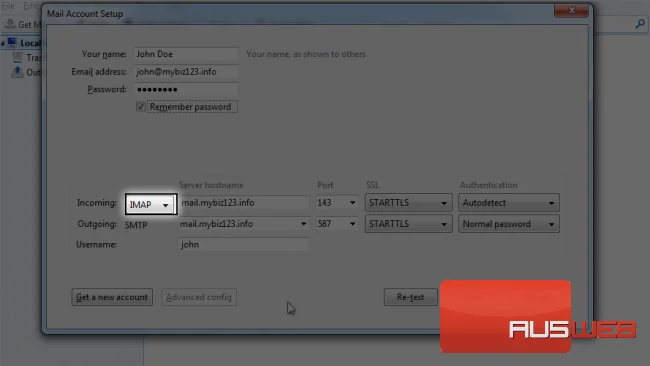The height and width of the screenshot is (366, 650).
Task: Open the Autodetect authentication dropdown
Action: point(509,203)
